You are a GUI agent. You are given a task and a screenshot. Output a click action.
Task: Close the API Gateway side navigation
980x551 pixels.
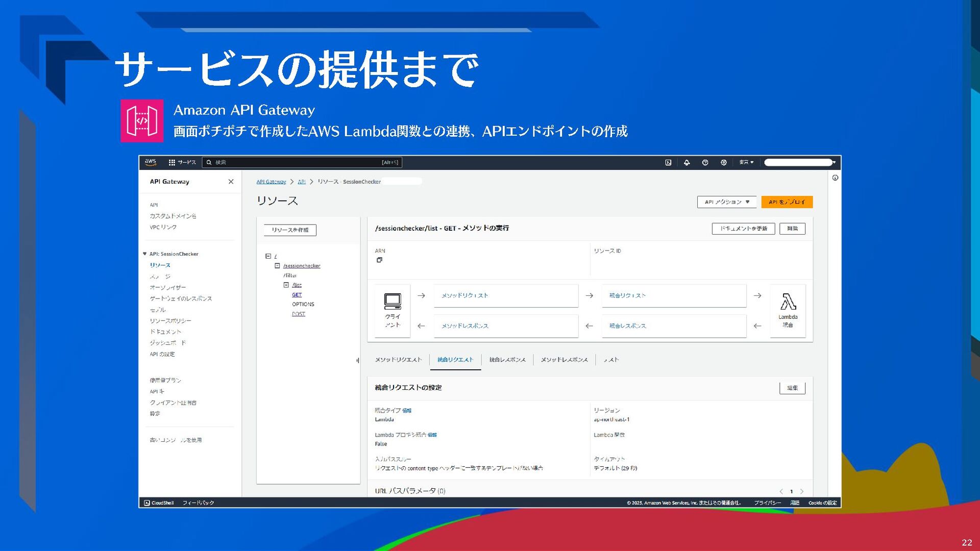231,182
